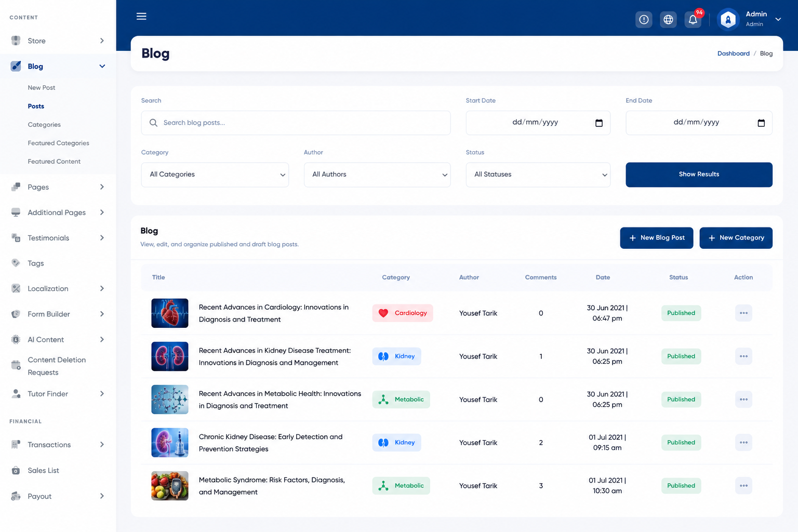This screenshot has width=798, height=532.
Task: Click the '01 Jul 2021 | 10:30 am' date
Action: coord(607,486)
